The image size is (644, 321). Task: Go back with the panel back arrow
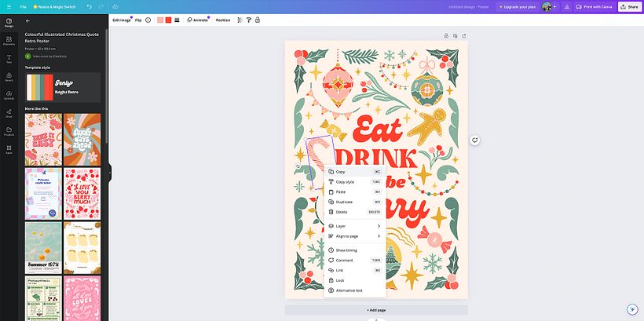(x=28, y=20)
